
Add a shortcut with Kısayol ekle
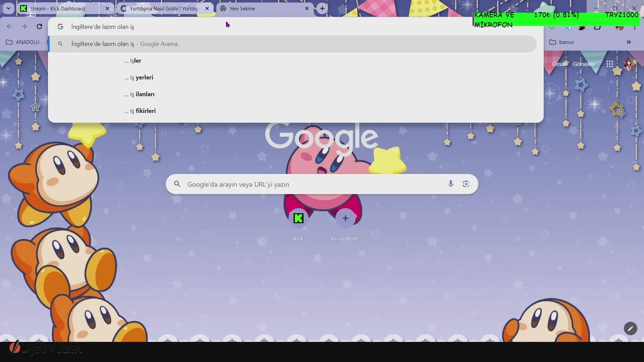(x=345, y=224)
